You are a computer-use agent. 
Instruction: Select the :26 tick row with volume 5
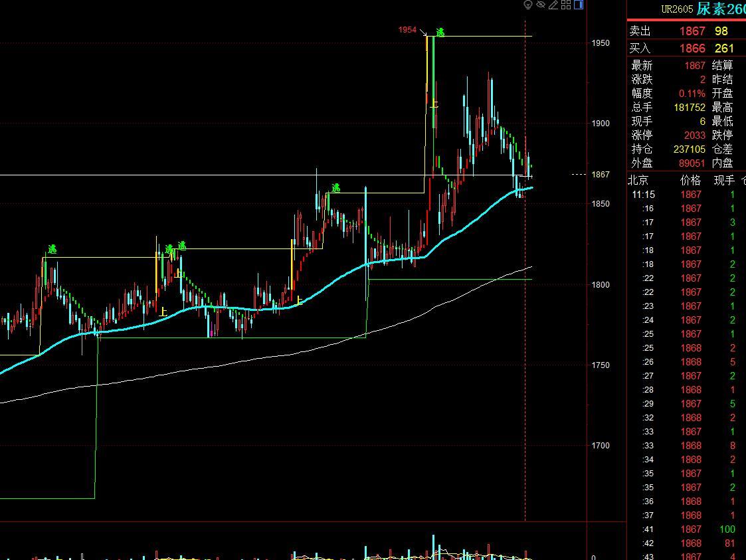click(686, 361)
